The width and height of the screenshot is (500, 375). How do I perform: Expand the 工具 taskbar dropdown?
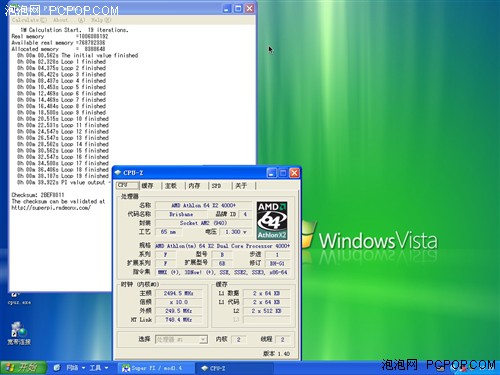pos(99,368)
